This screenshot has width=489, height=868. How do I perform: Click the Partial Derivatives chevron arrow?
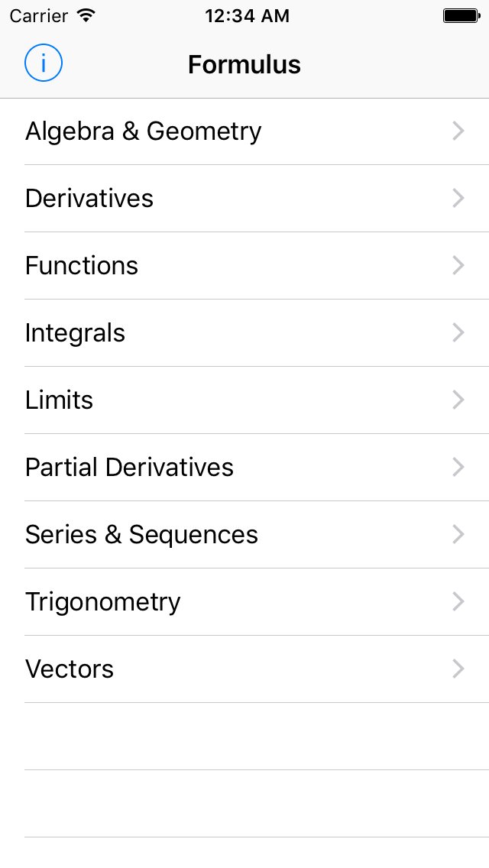click(x=458, y=468)
